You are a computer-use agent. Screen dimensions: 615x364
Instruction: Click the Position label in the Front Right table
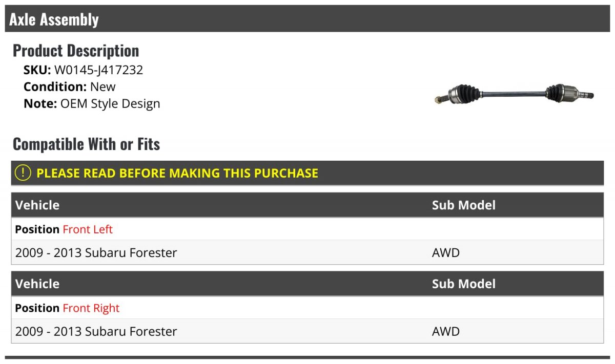pyautogui.click(x=37, y=308)
